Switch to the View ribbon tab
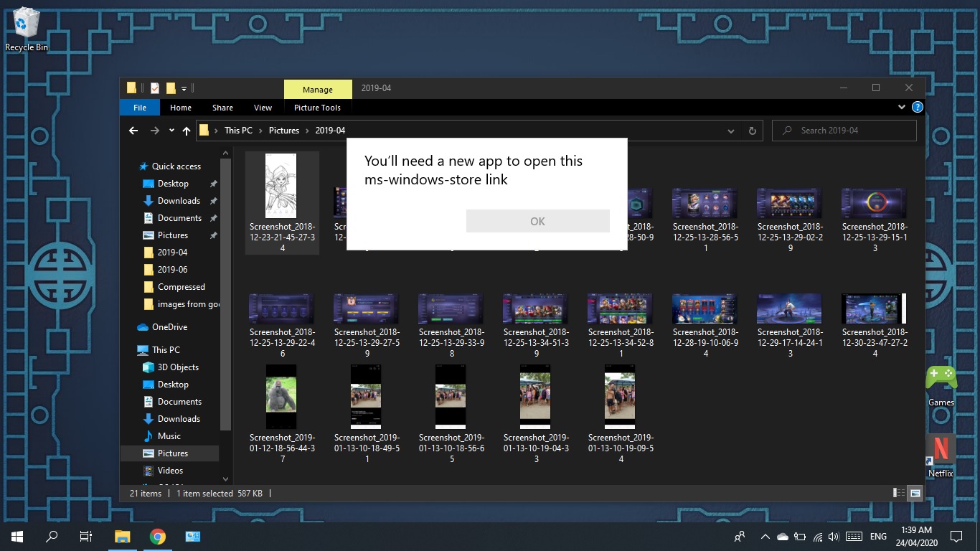This screenshot has width=980, height=551. [x=263, y=108]
